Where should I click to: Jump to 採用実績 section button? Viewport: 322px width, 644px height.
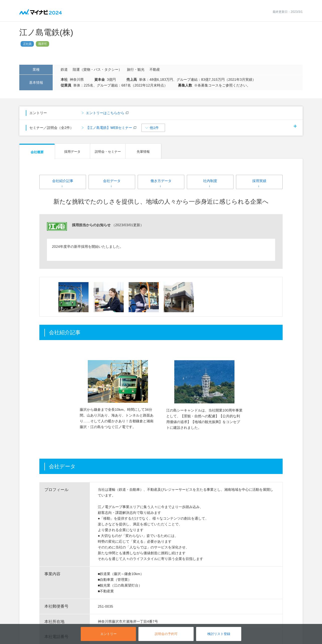(x=259, y=182)
